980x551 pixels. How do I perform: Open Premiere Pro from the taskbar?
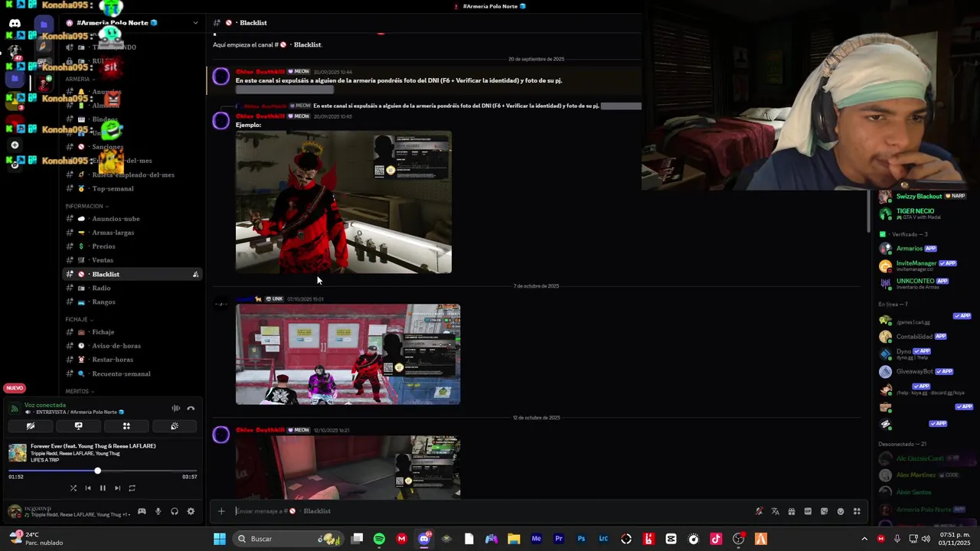click(x=558, y=539)
